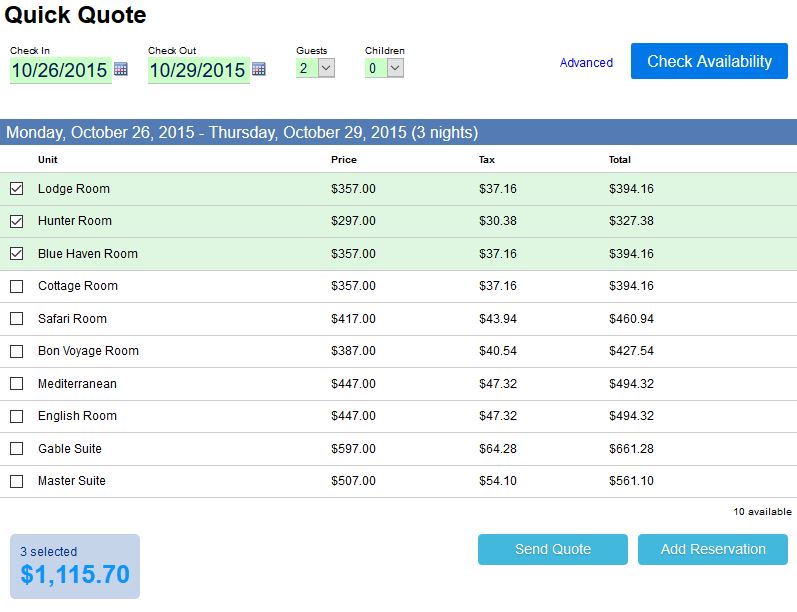Click the Blue Haven Room unit name
Viewport: 797px width, 612px height.
pyautogui.click(x=88, y=254)
